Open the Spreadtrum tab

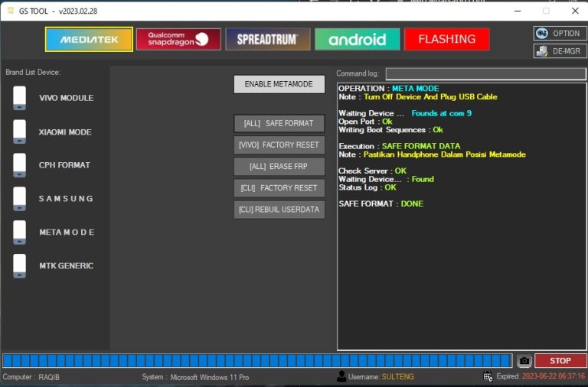coord(268,39)
